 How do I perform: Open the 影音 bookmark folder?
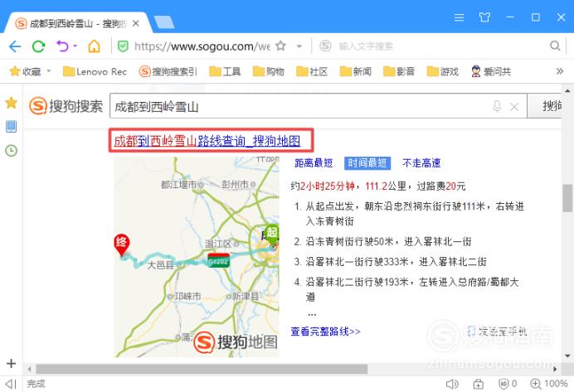click(399, 71)
